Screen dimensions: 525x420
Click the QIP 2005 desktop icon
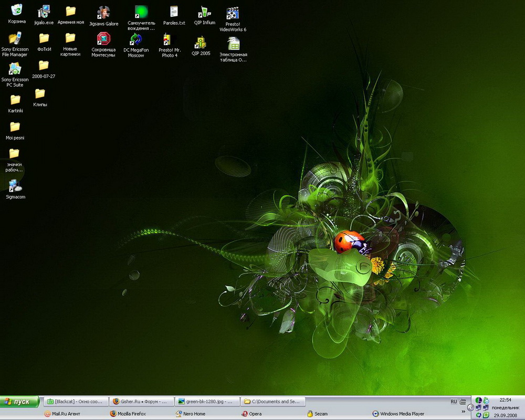(x=201, y=43)
